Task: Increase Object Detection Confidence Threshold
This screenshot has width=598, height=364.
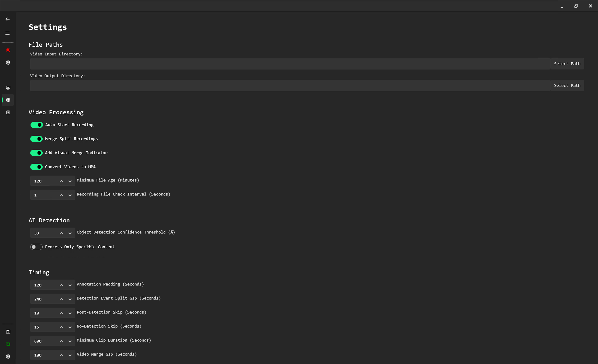Action: (61, 233)
